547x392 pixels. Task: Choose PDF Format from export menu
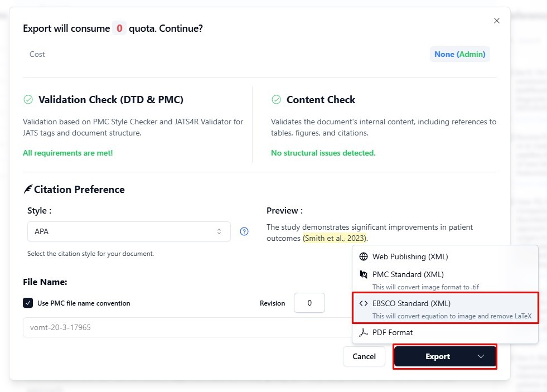pos(393,333)
